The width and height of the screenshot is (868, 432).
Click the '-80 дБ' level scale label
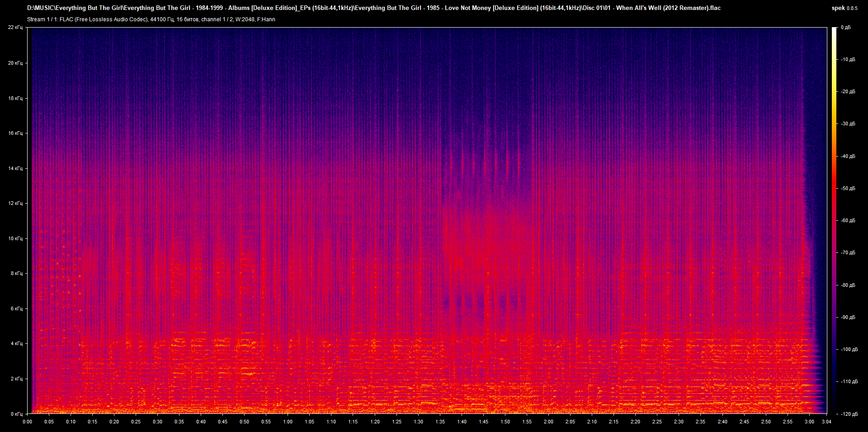[848, 285]
